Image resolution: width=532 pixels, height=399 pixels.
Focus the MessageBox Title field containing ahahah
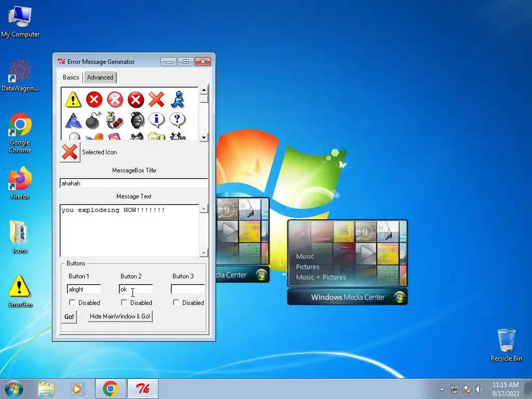click(x=134, y=183)
